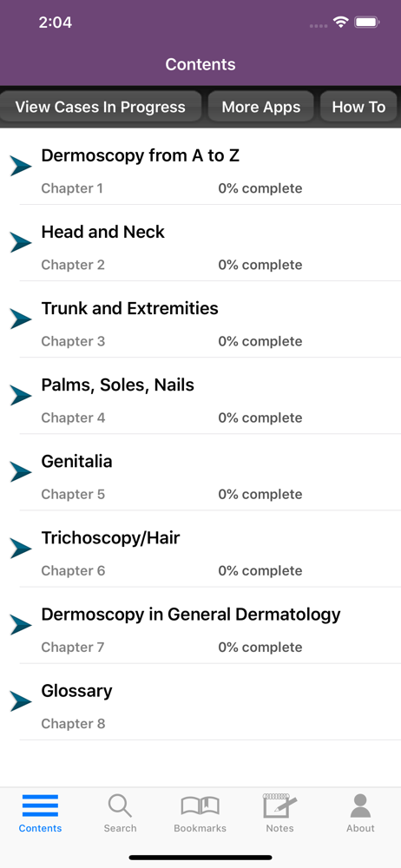
Task: Click the More Apps button
Action: [x=261, y=107]
